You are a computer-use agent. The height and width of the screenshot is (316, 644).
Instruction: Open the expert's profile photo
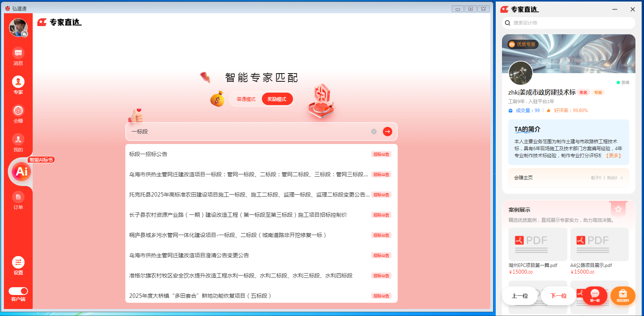[x=520, y=73]
